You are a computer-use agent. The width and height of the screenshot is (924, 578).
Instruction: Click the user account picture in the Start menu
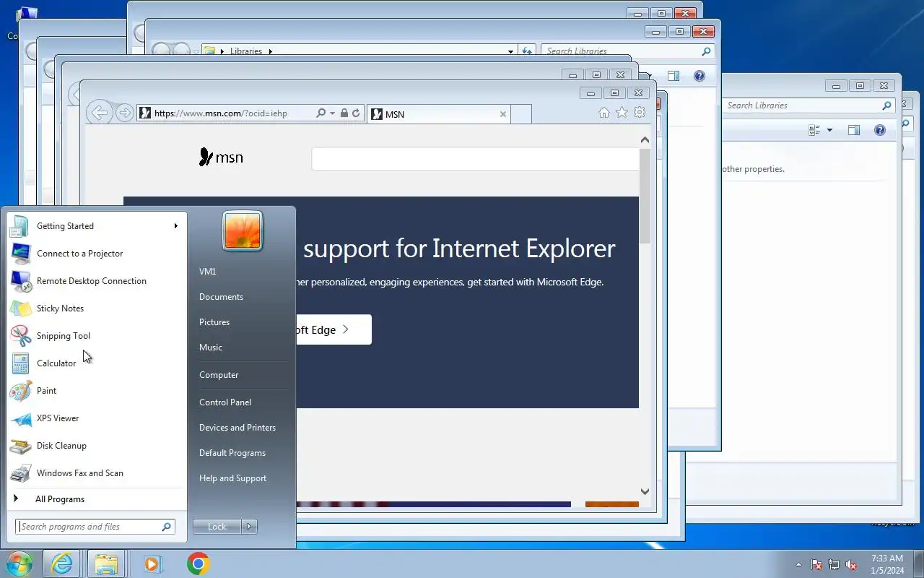pos(243,231)
